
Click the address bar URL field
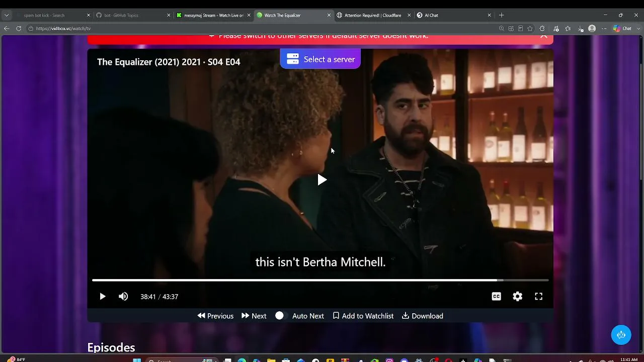pos(262,29)
